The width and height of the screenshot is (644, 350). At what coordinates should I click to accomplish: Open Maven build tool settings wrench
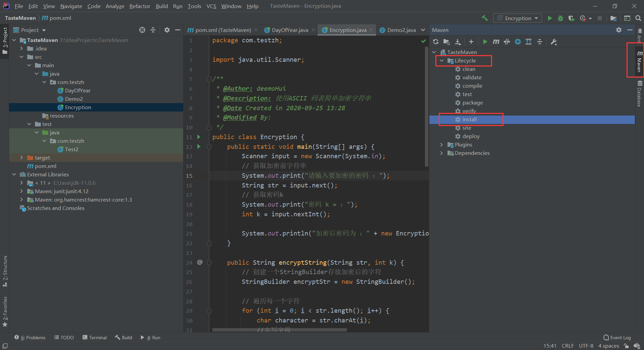pyautogui.click(x=554, y=42)
